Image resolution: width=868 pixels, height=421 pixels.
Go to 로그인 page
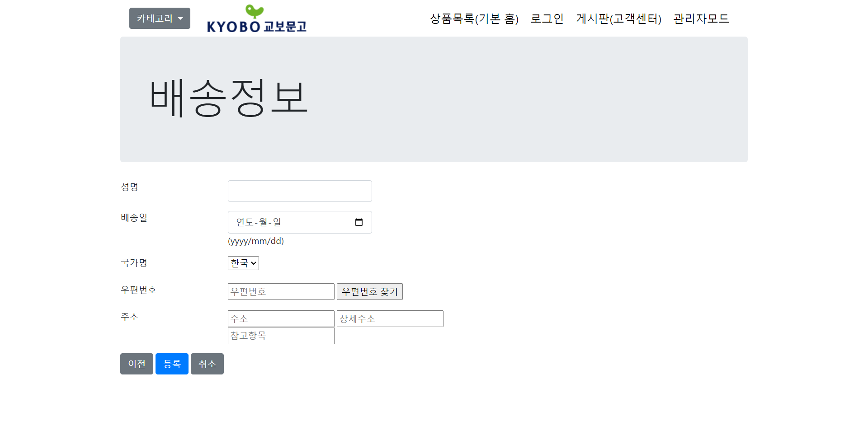(x=547, y=19)
